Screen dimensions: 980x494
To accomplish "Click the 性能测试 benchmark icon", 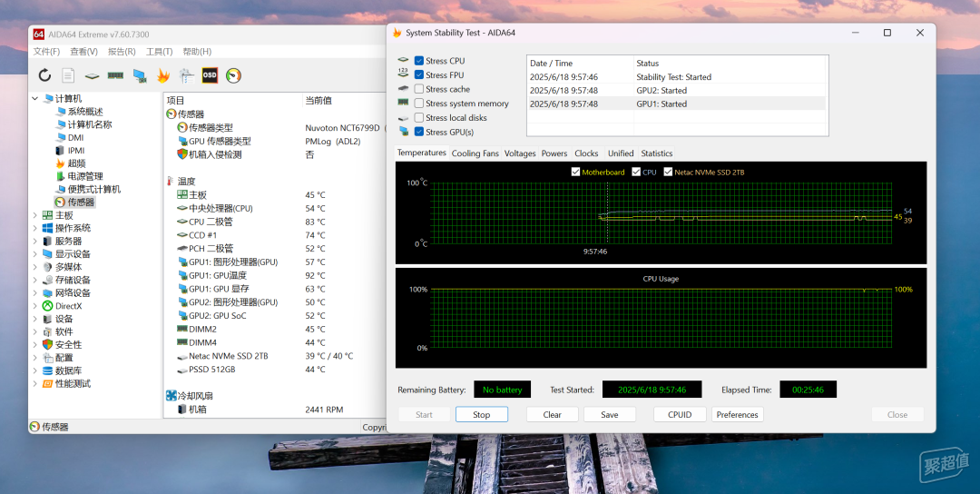I will (x=47, y=383).
